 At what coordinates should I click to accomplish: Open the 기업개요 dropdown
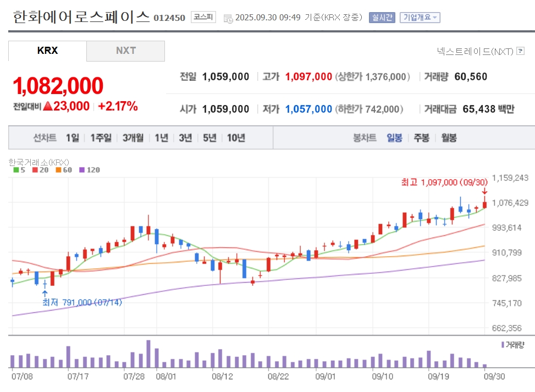pos(420,18)
